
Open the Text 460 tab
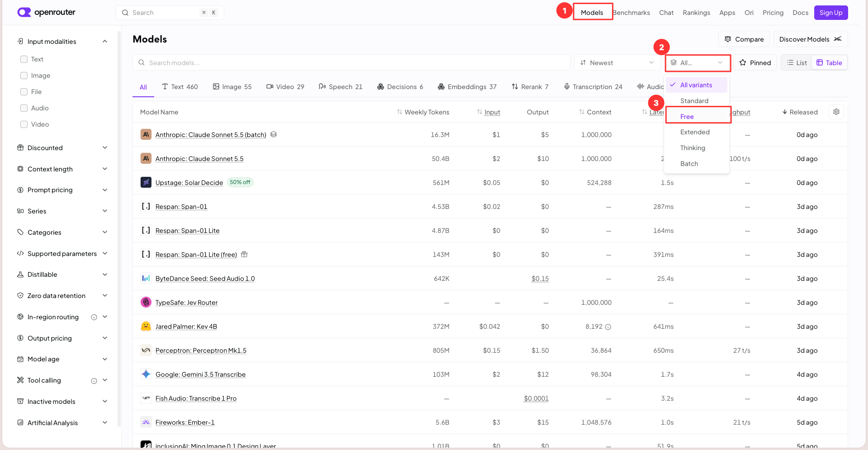click(180, 87)
